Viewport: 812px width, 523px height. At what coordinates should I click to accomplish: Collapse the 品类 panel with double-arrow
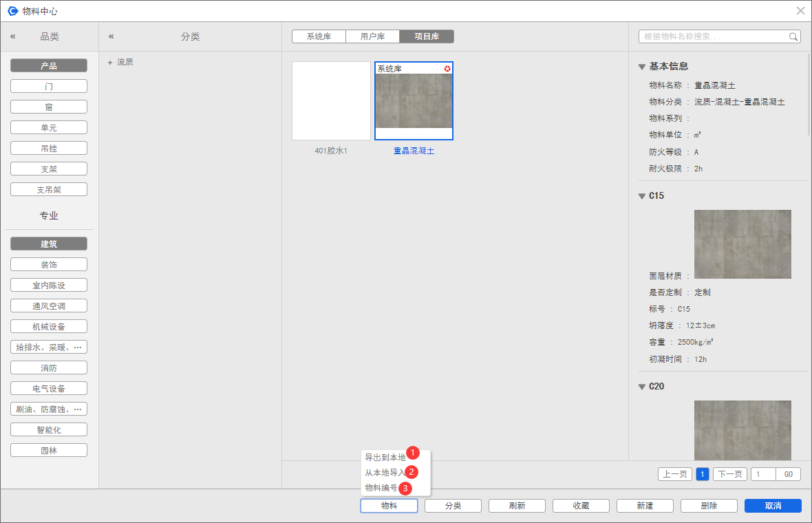coord(12,36)
